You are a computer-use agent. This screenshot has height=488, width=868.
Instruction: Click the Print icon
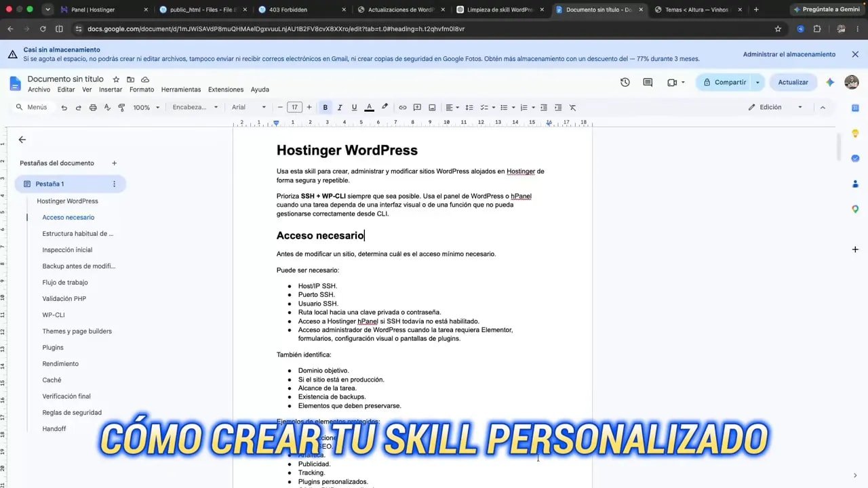(93, 107)
